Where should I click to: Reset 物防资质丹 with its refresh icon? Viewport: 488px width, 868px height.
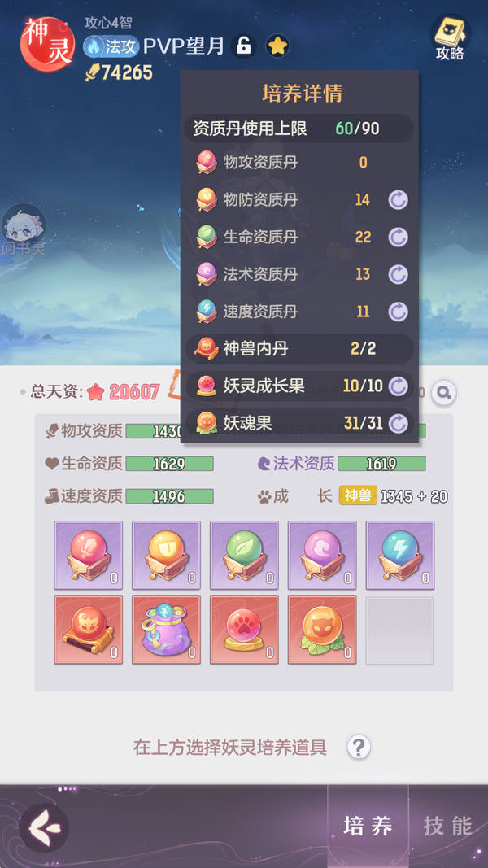398,200
